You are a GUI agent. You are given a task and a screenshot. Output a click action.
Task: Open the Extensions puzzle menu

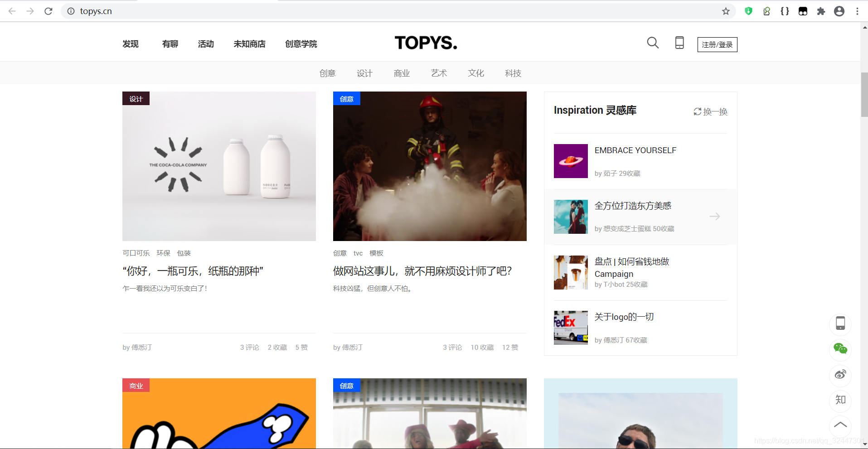click(821, 11)
